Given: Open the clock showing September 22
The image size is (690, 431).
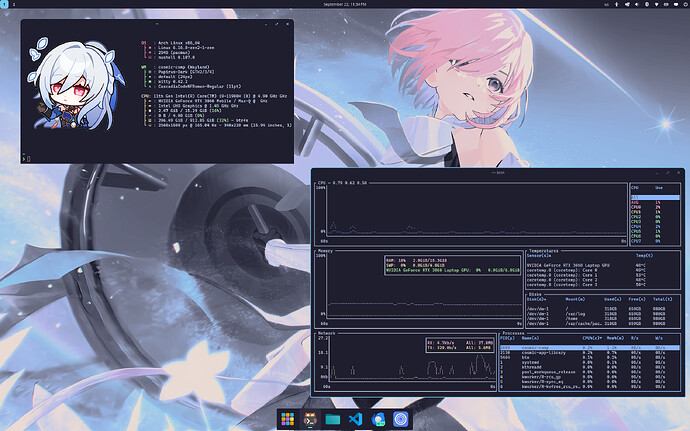Looking at the screenshot, I should 345,4.
